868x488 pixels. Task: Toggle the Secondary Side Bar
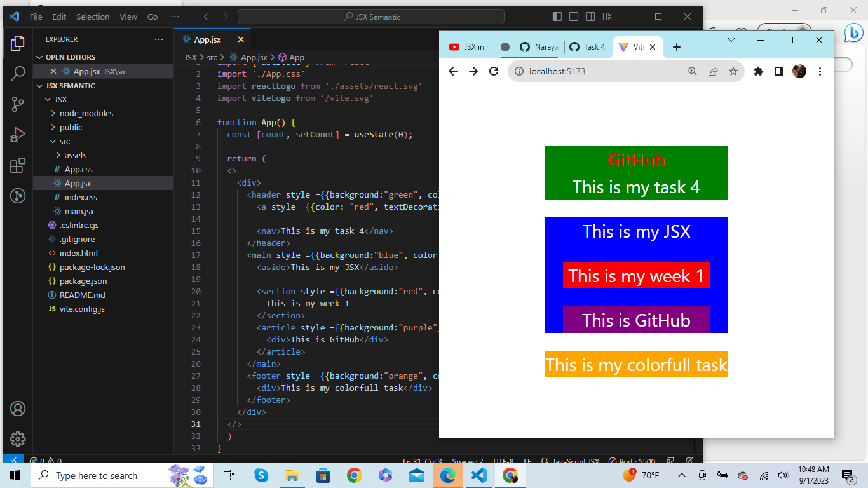click(x=590, y=16)
